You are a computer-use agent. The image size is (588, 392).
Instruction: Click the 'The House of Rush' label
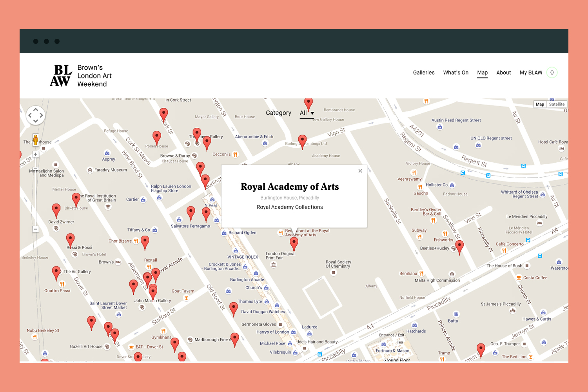click(x=505, y=266)
